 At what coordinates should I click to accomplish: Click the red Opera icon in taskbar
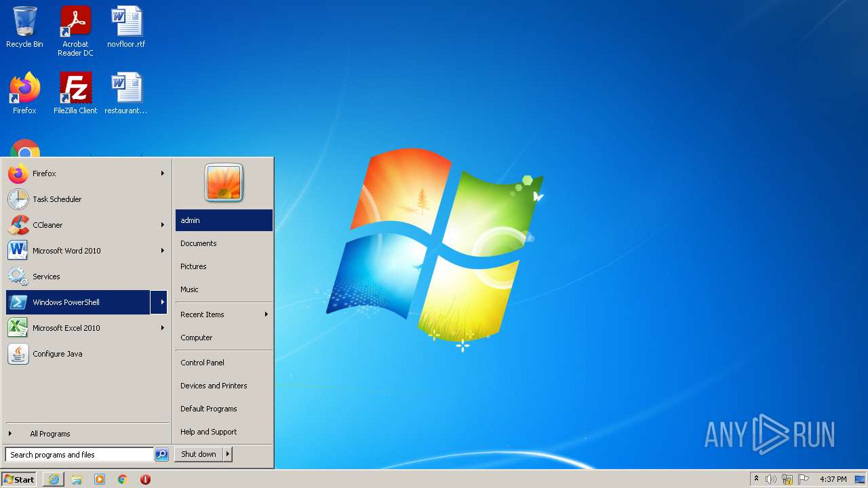click(145, 479)
